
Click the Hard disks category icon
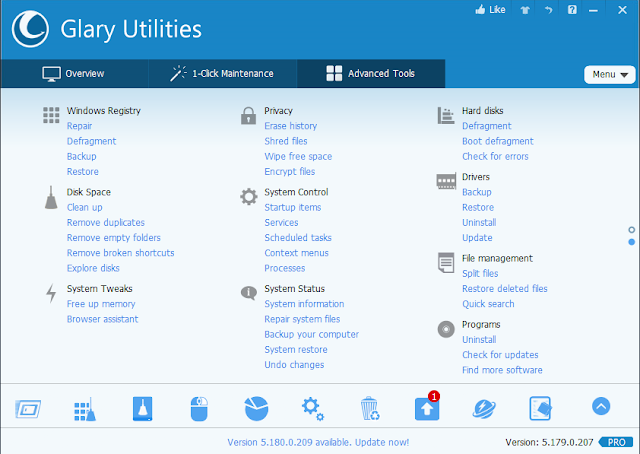coord(446,116)
